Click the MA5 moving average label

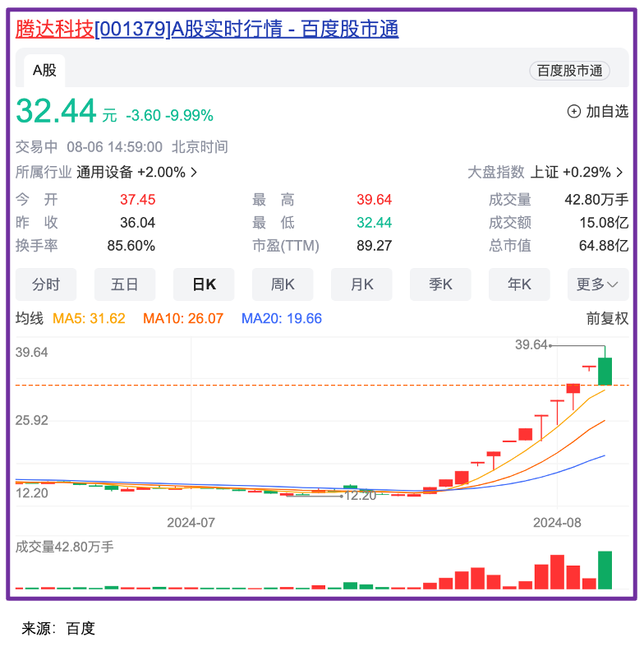point(89,318)
